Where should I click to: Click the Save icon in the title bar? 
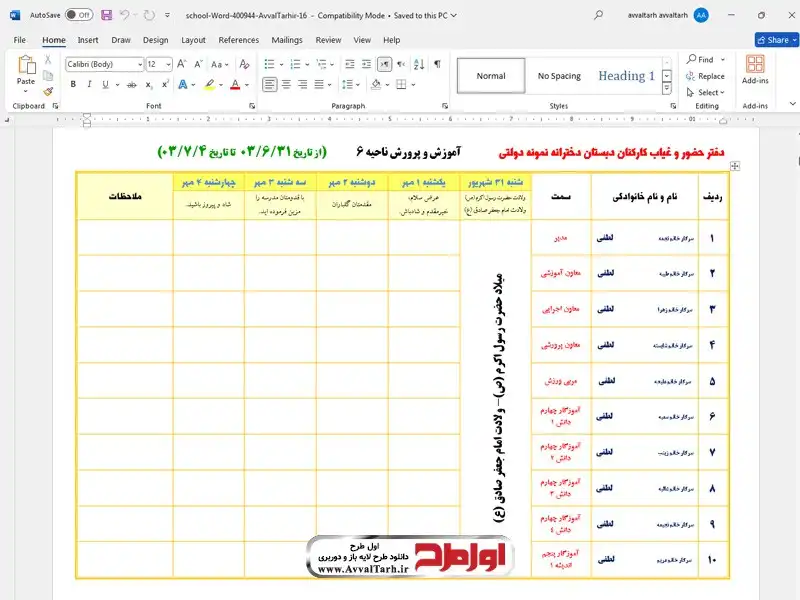[107, 15]
